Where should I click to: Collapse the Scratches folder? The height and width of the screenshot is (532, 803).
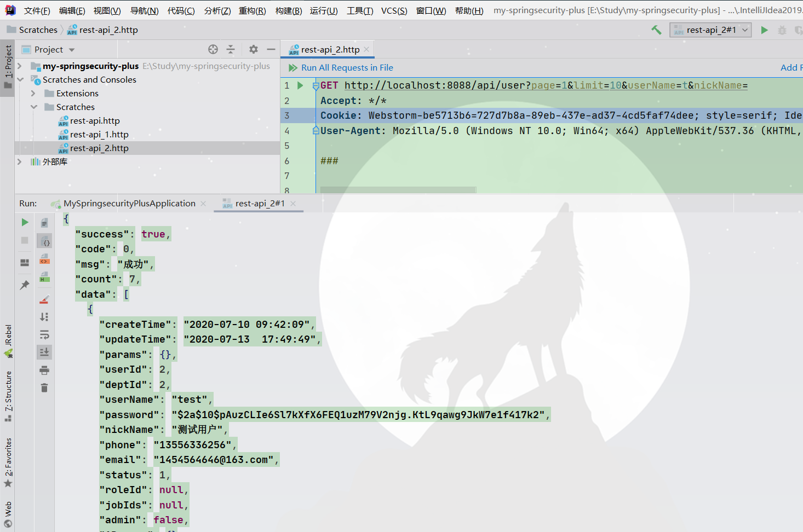pyautogui.click(x=34, y=107)
